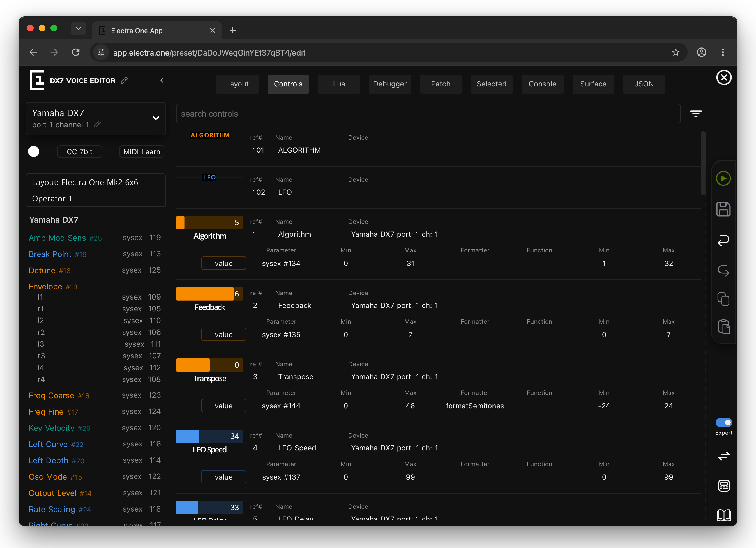Undo the last change with the back arrow icon

pyautogui.click(x=723, y=240)
